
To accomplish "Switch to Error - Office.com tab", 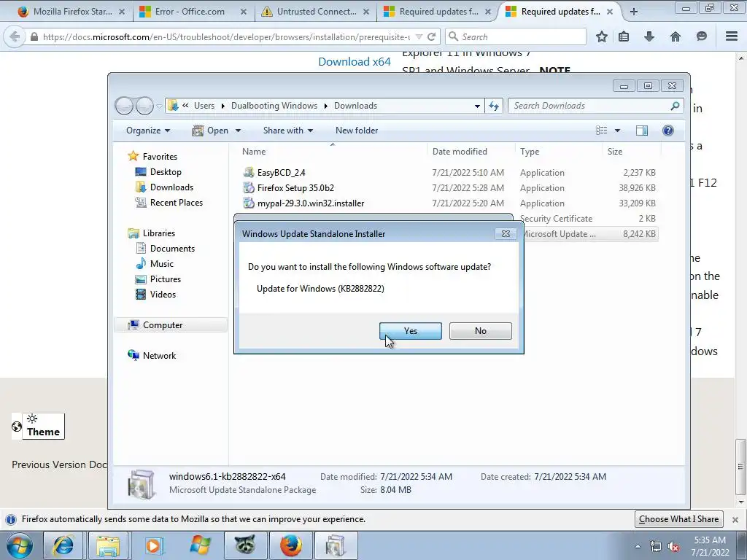I will pyautogui.click(x=190, y=12).
